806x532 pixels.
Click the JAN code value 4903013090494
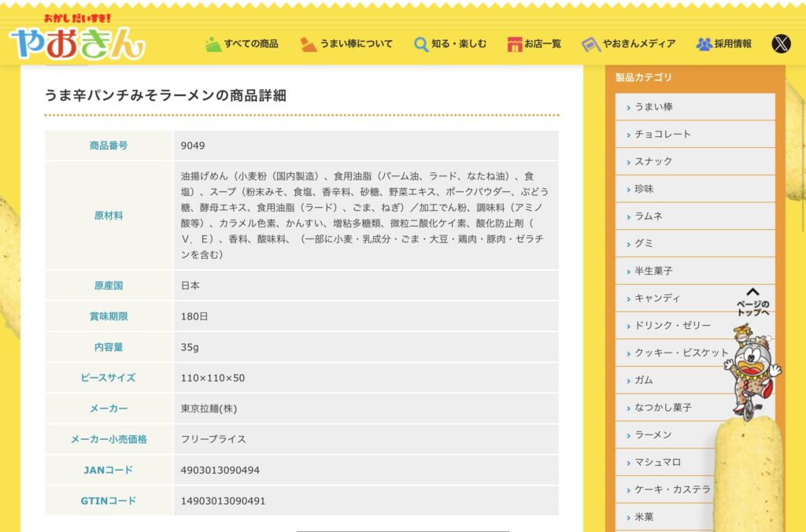coord(220,471)
